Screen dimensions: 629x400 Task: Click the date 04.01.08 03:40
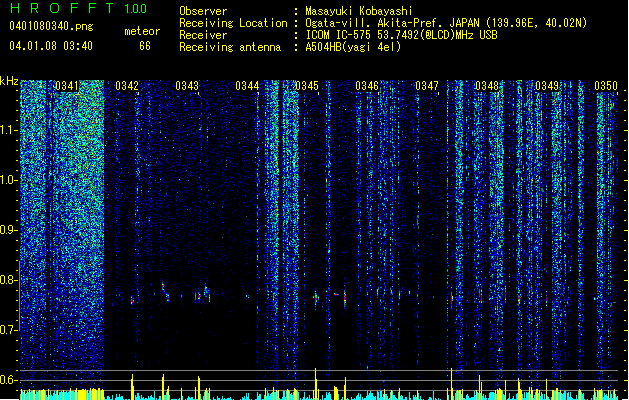click(x=51, y=46)
